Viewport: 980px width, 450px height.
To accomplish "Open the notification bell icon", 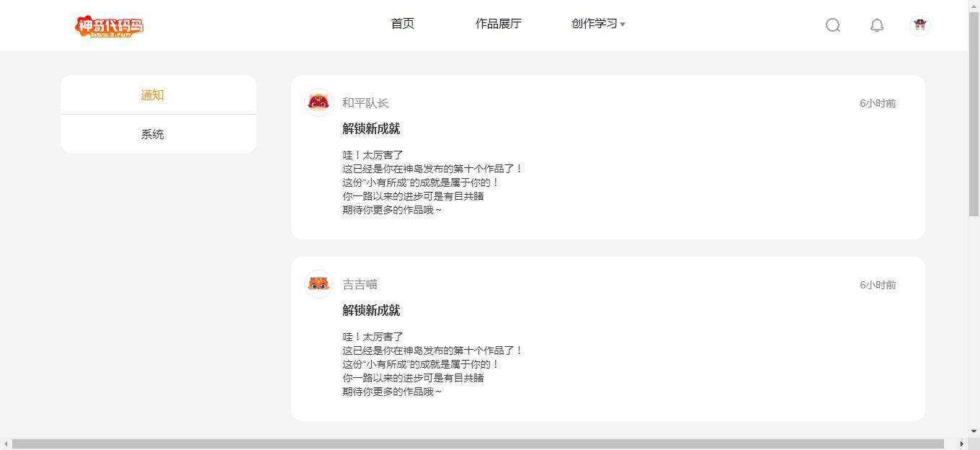I will tap(877, 25).
